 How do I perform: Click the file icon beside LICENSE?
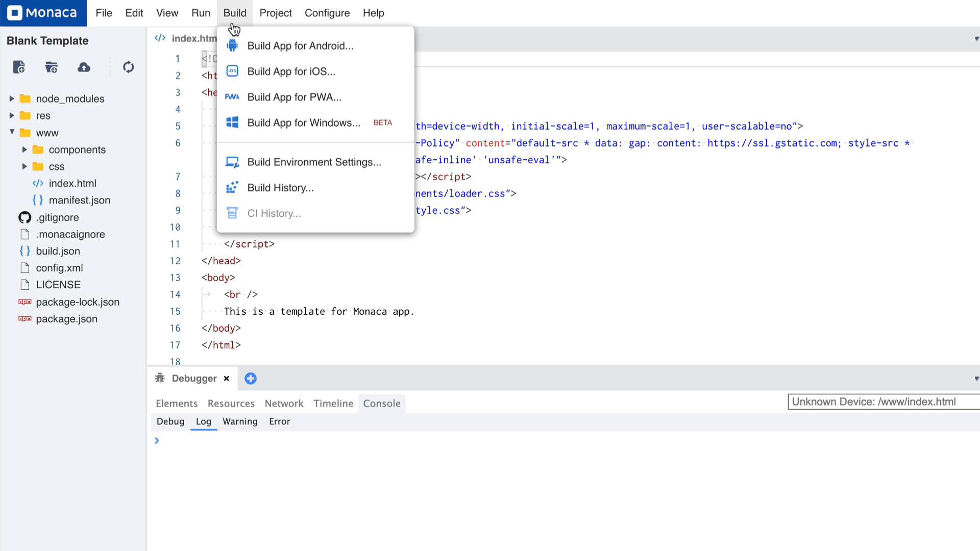[24, 285]
